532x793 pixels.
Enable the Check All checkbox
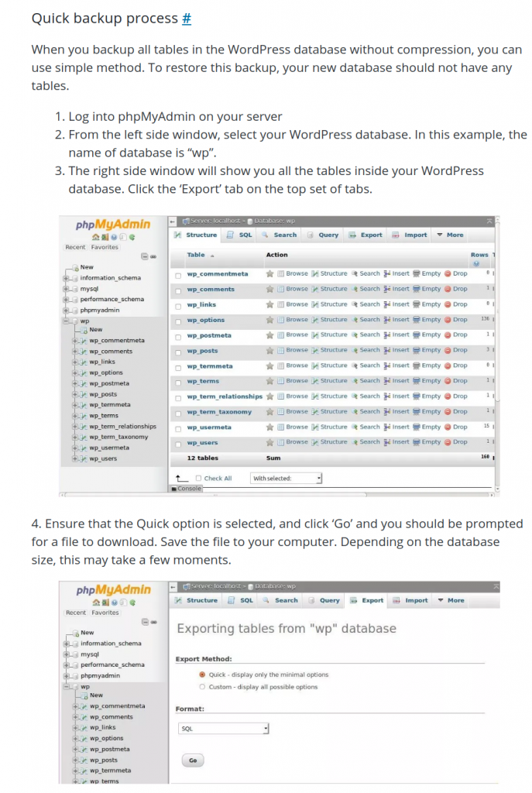[x=199, y=478]
